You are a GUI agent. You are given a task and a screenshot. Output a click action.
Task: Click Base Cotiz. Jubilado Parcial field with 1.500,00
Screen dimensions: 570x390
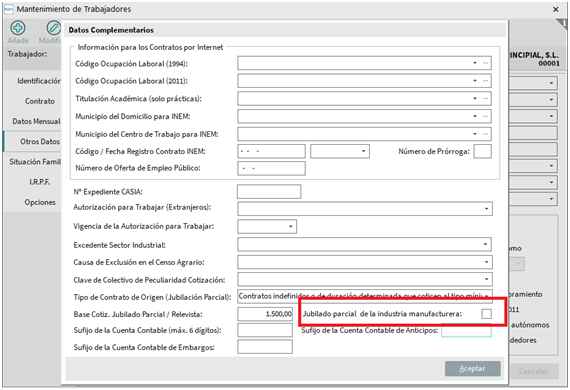coord(265,314)
